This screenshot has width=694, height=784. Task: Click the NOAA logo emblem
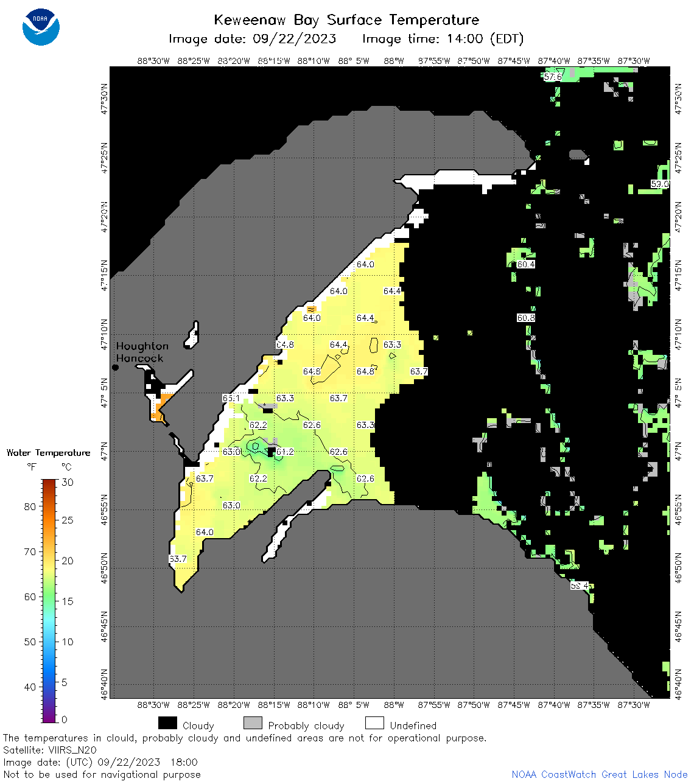[41, 27]
